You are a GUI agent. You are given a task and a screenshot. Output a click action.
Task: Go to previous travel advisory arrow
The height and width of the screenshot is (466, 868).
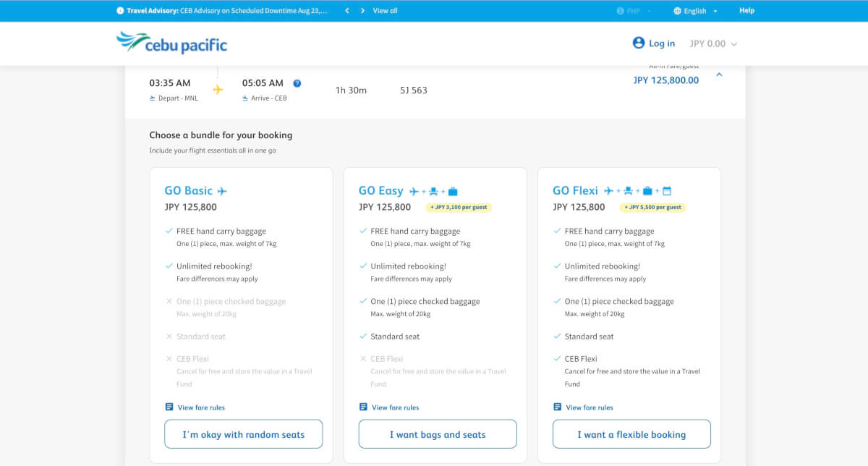coord(347,11)
